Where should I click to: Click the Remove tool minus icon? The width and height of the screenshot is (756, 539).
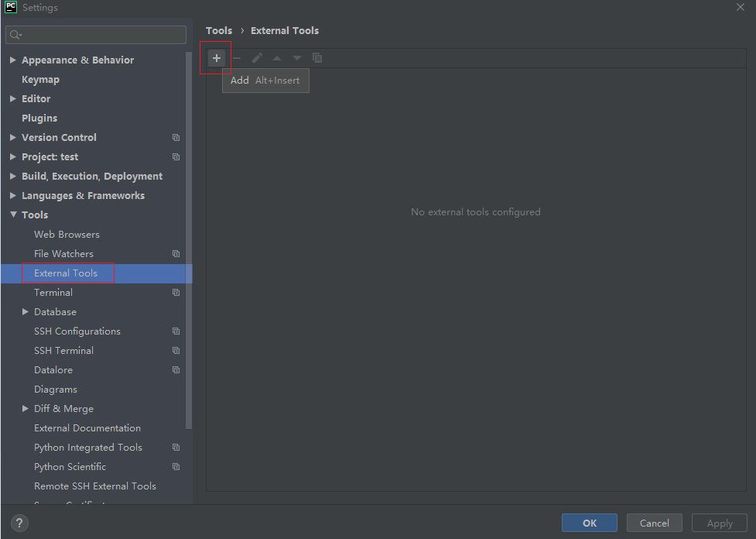tap(237, 57)
